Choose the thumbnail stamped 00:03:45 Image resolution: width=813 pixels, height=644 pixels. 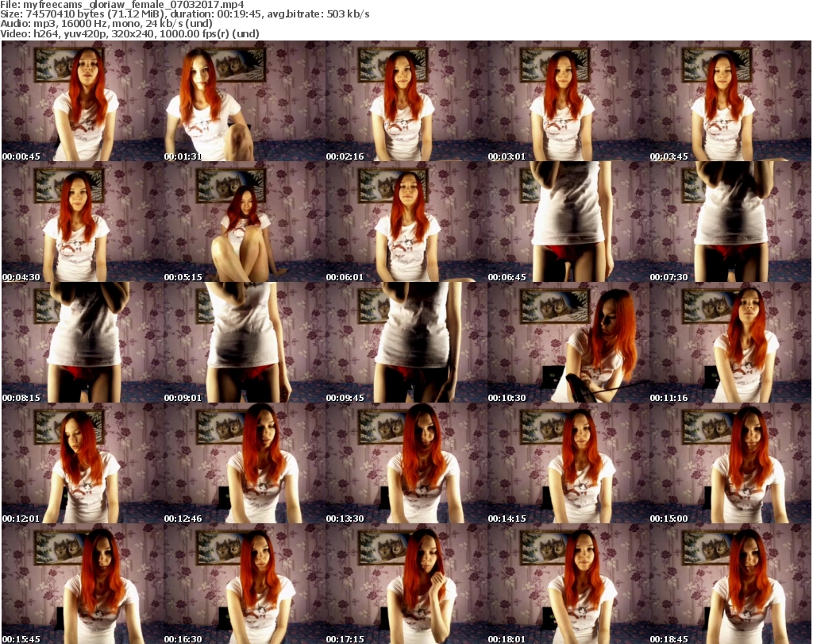click(730, 101)
